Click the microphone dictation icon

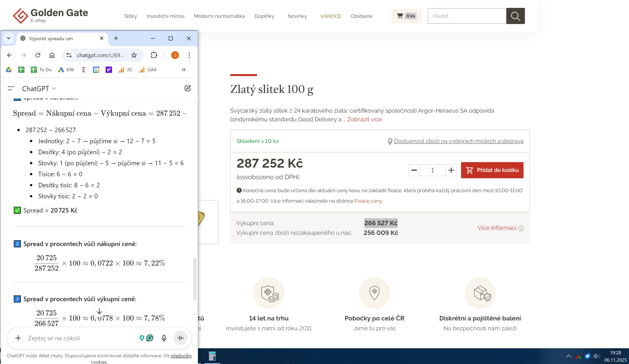tap(164, 338)
